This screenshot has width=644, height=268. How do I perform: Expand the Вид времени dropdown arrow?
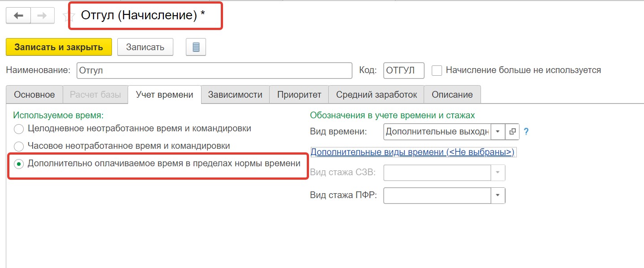pos(498,132)
